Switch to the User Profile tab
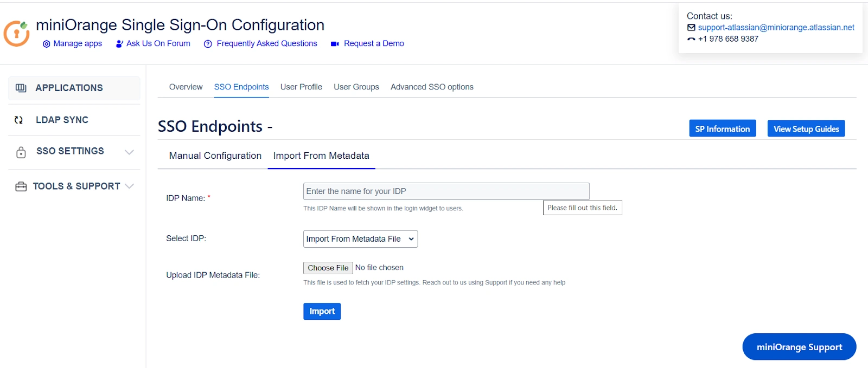Image resolution: width=868 pixels, height=368 pixels. [x=301, y=87]
